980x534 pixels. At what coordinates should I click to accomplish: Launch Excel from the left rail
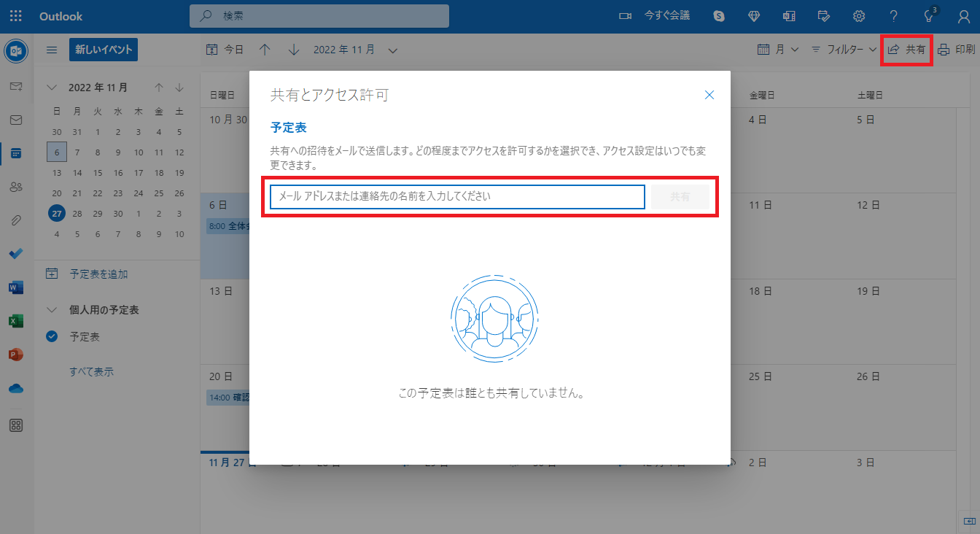tap(16, 321)
